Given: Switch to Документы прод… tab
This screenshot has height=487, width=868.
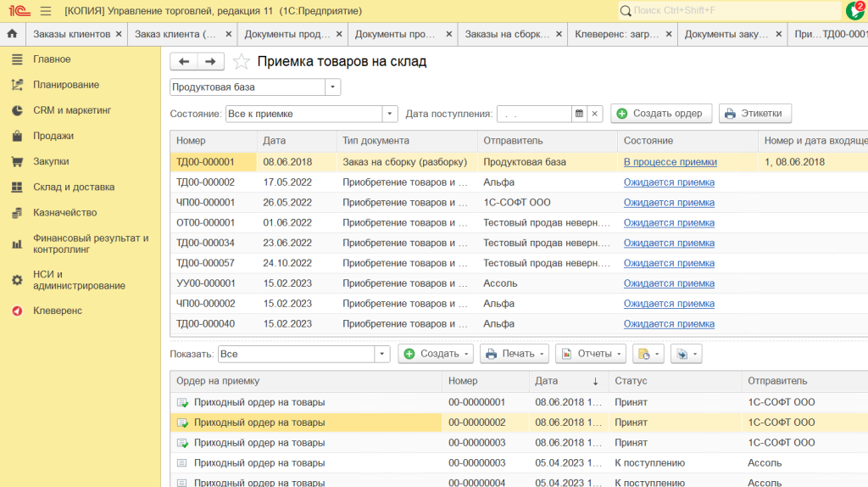Looking at the screenshot, I should click(287, 34).
